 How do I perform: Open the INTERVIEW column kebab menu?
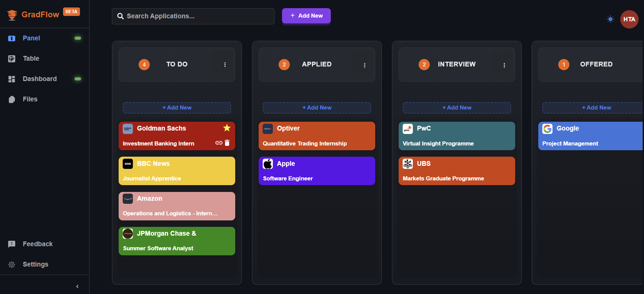coord(504,65)
